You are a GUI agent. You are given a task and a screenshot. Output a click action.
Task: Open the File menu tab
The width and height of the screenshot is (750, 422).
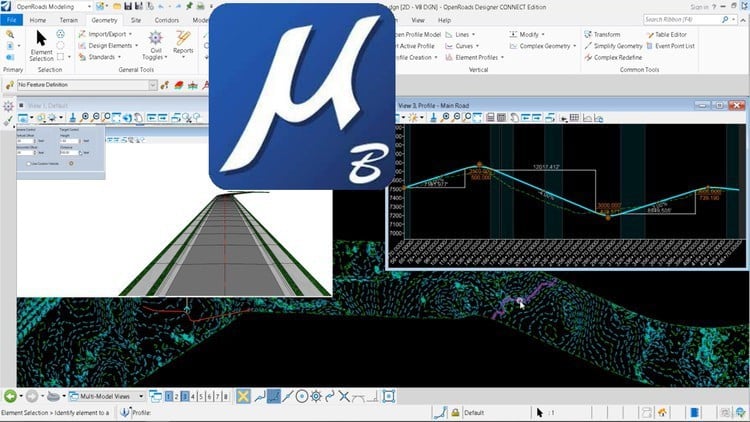pyautogui.click(x=11, y=19)
